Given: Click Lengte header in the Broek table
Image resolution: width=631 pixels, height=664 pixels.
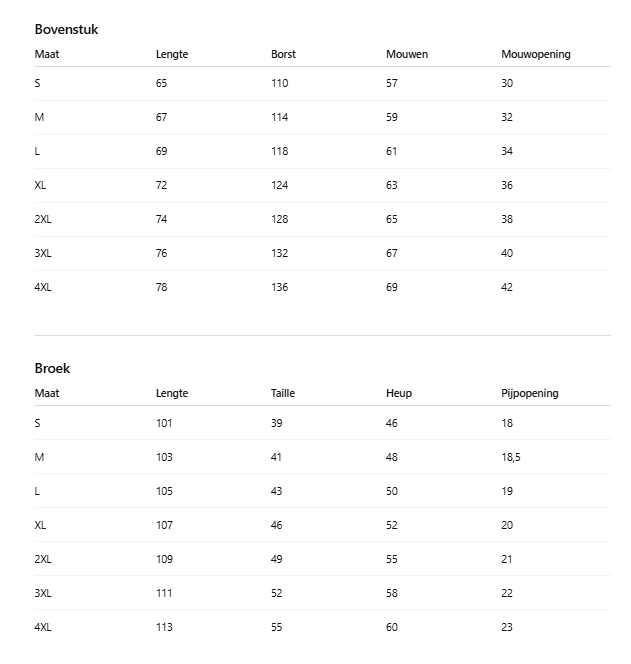Looking at the screenshot, I should point(172,393).
